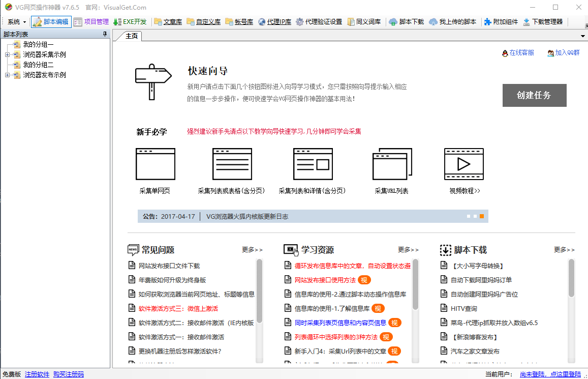The height and width of the screenshot is (379, 588).
Task: Expand the 浏览器发布示例 tree node
Action: click(x=7, y=75)
